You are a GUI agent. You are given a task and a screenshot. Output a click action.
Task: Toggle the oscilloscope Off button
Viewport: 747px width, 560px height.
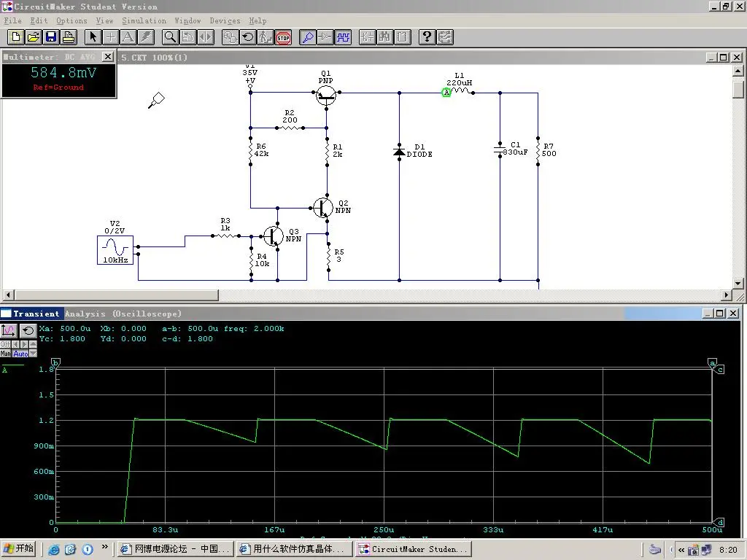click(5, 344)
